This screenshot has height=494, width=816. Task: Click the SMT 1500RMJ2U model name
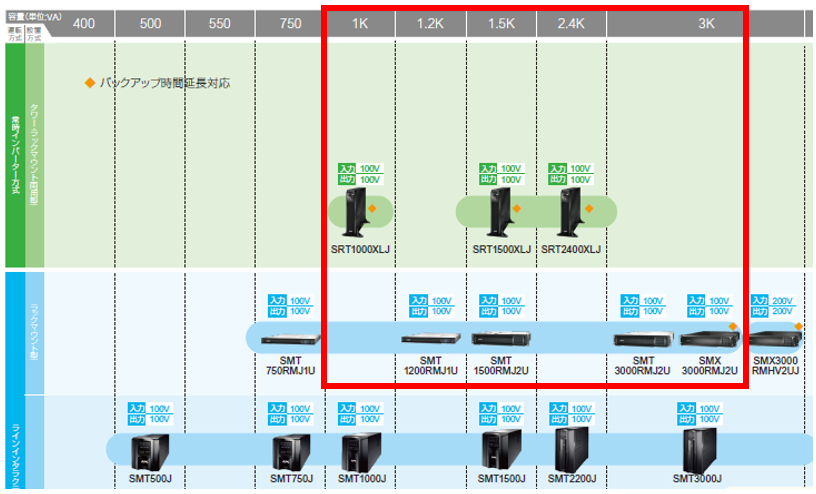pyautogui.click(x=501, y=365)
